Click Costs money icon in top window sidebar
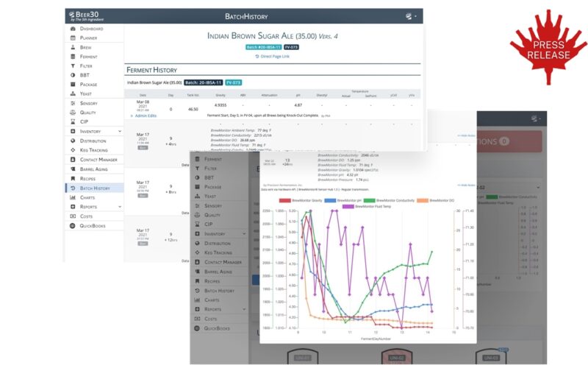 click(73, 216)
